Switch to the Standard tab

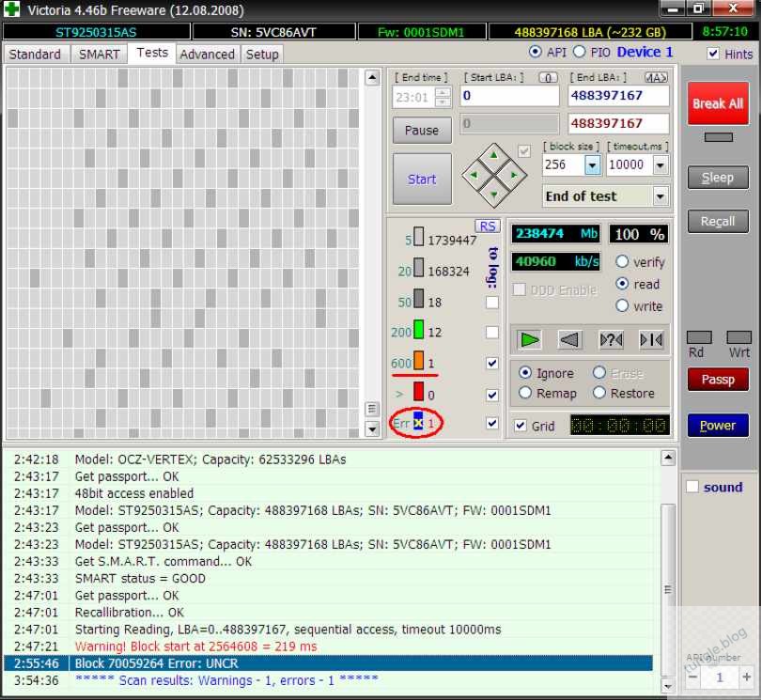pos(35,54)
